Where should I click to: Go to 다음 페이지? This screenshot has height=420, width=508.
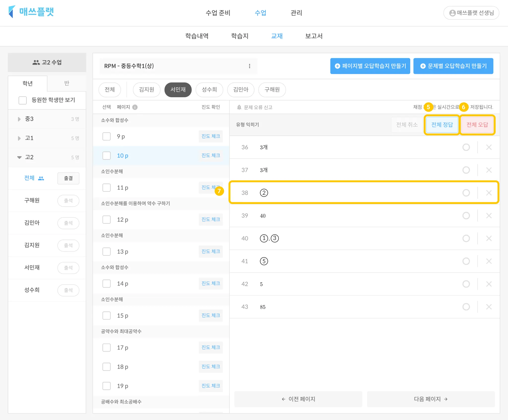point(431,399)
